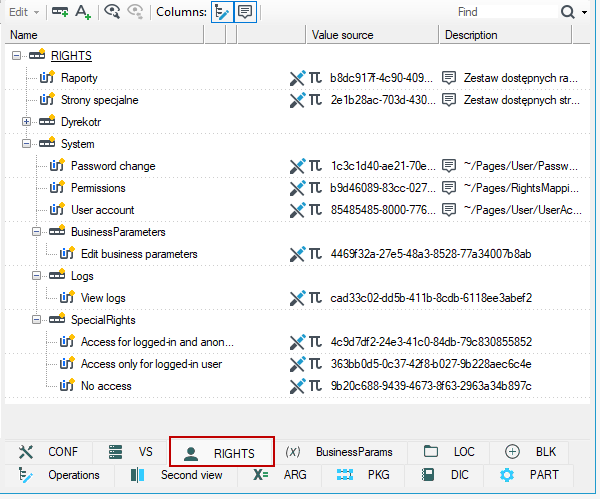Click the Name column header
Viewport: 600px width, 499px height.
[104, 35]
